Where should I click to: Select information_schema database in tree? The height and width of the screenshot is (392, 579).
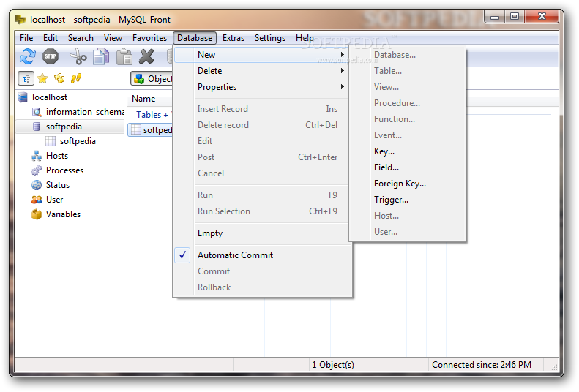point(85,112)
